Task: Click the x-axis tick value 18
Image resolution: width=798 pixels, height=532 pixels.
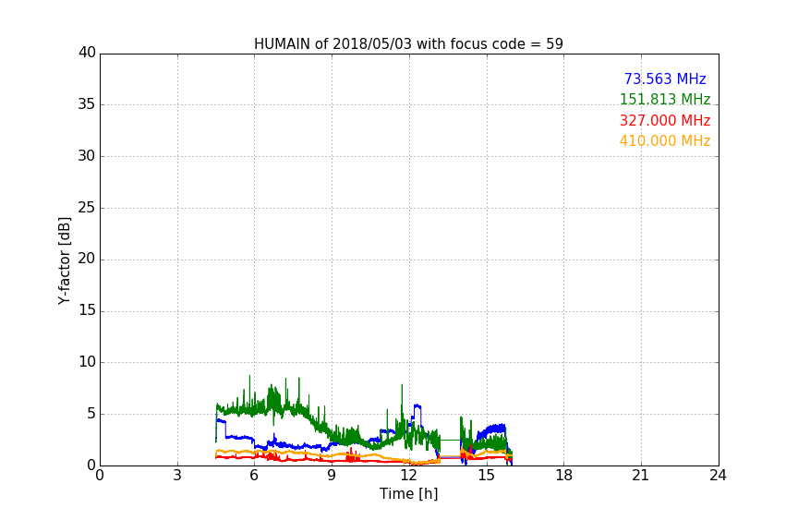Action: [564, 476]
